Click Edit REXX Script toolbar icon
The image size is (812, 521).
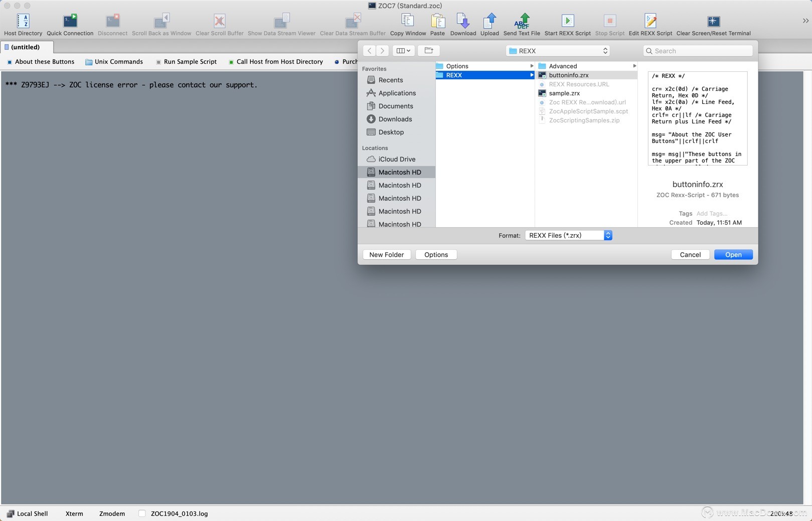[650, 21]
